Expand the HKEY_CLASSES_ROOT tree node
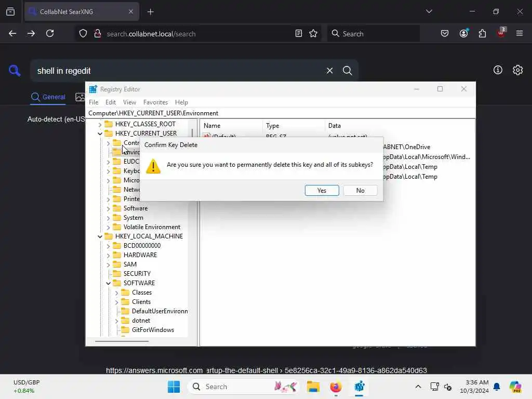Image resolution: width=532 pixels, height=399 pixels. [100, 125]
